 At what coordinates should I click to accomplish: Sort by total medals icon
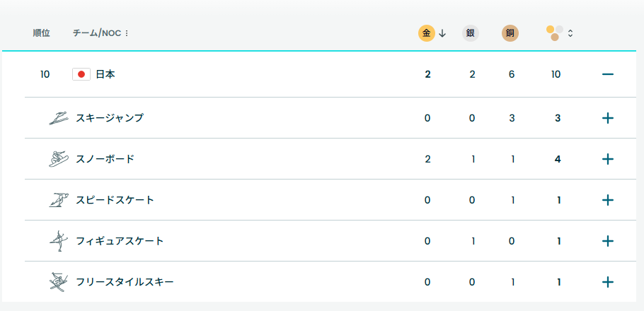[x=555, y=33]
